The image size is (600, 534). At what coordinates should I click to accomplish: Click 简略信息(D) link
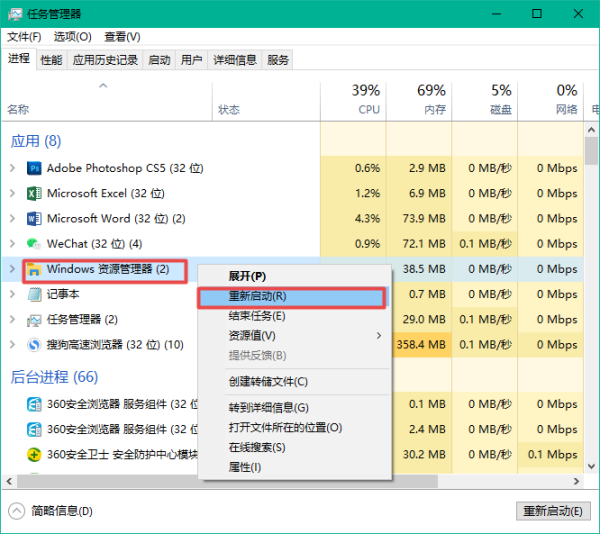click(62, 511)
